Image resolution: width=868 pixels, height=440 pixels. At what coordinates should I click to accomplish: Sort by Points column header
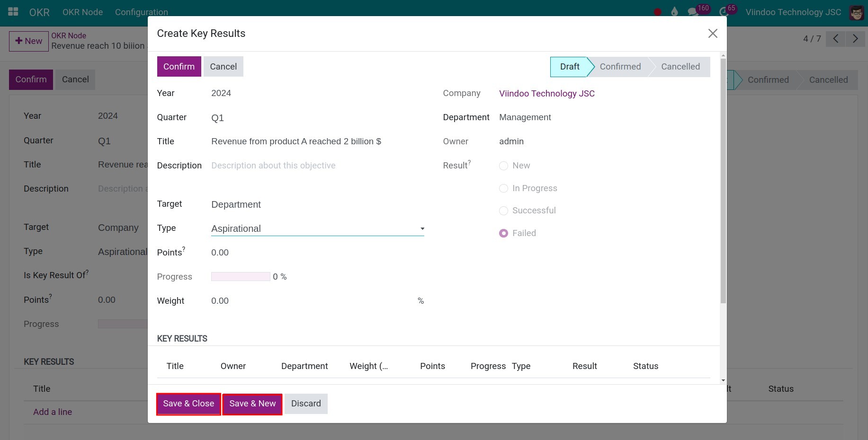point(432,366)
